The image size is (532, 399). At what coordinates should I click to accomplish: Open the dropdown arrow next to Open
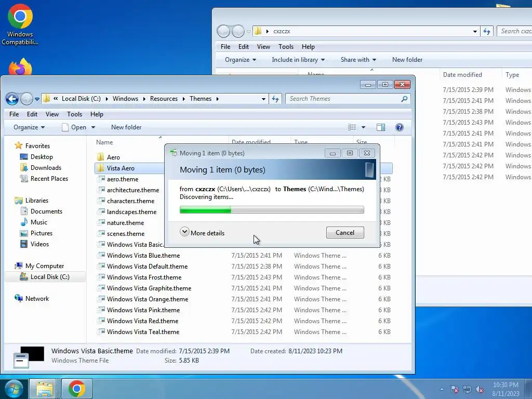pyautogui.click(x=93, y=127)
